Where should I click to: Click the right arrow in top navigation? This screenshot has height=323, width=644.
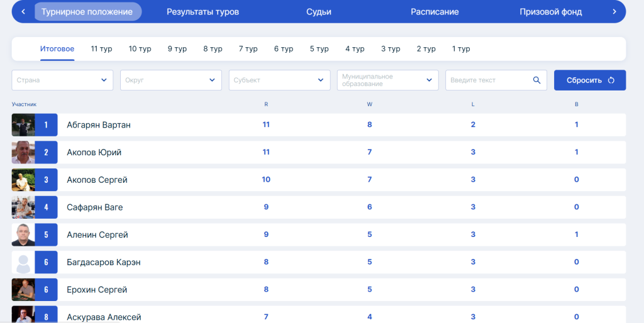614,12
